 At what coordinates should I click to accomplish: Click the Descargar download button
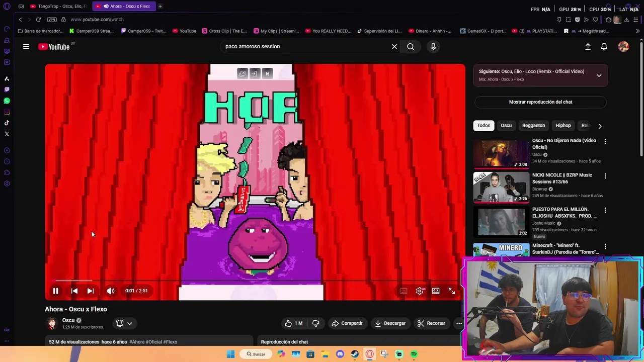[x=390, y=323]
